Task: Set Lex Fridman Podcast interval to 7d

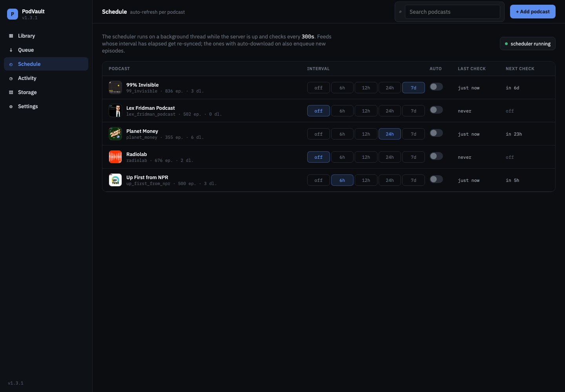Action: (414, 111)
